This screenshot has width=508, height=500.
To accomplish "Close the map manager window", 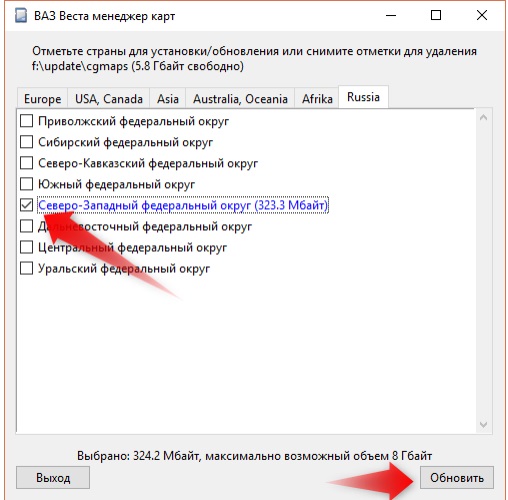I will pos(482,15).
